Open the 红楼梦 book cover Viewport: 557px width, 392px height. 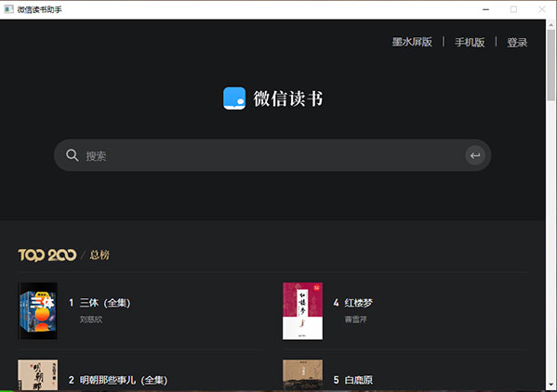[302, 311]
